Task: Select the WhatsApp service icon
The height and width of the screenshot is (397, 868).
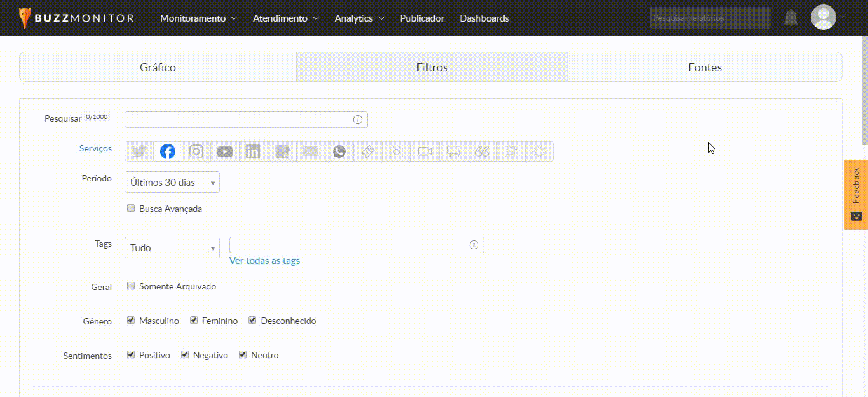Action: coord(339,151)
